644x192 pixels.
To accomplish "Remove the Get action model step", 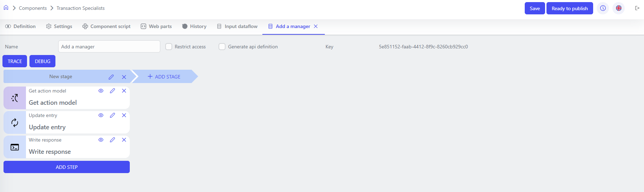I will (124, 91).
